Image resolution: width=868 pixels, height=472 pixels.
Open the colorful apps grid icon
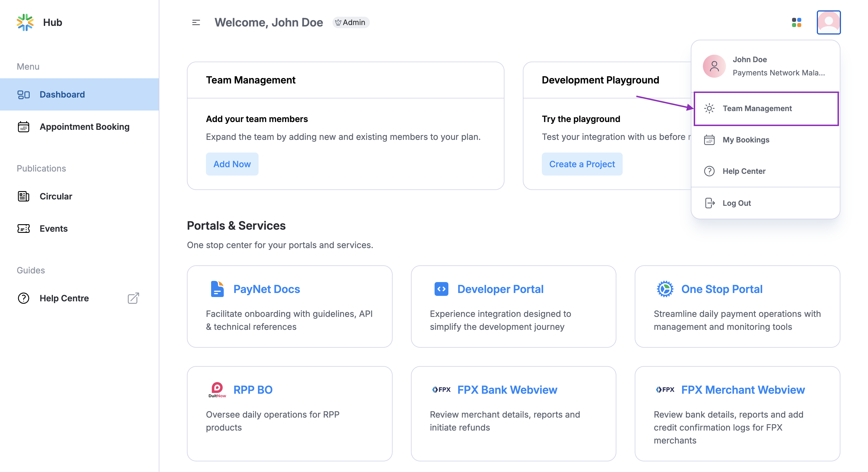click(796, 22)
